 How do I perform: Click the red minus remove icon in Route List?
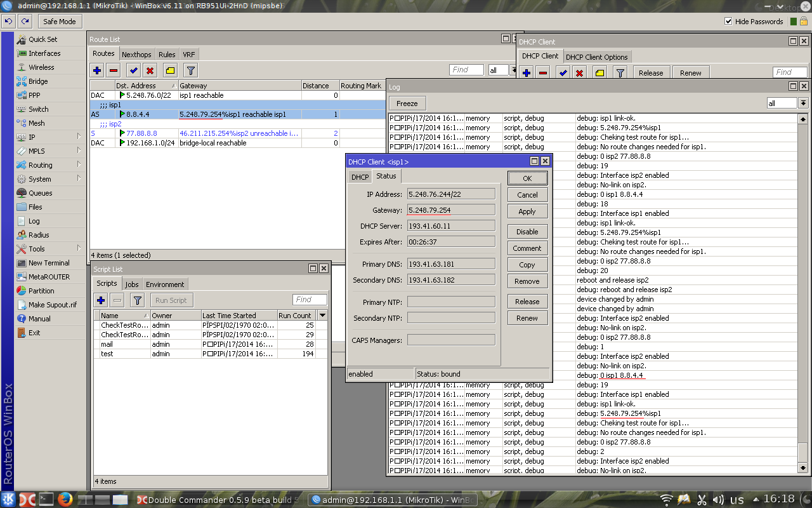[114, 70]
